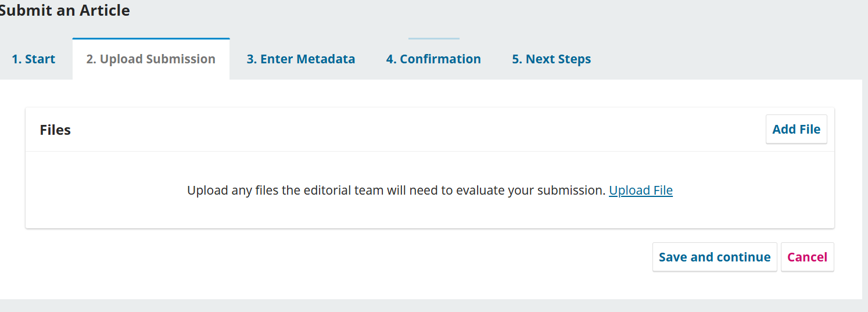Click the Submit an Article heading
868x312 pixels.
64,10
